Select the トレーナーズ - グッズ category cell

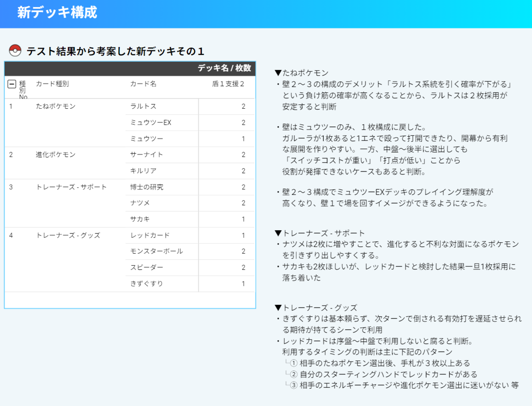pyautogui.click(x=68, y=235)
